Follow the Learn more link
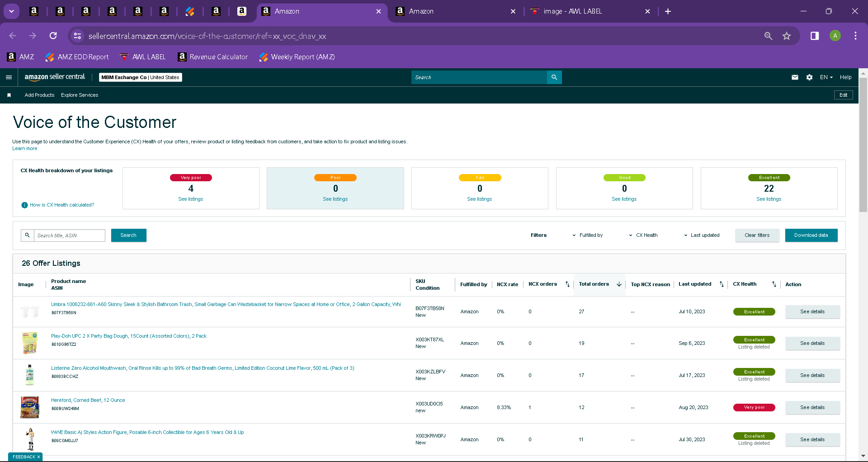Viewport: 868px width, 462px height. pos(25,149)
